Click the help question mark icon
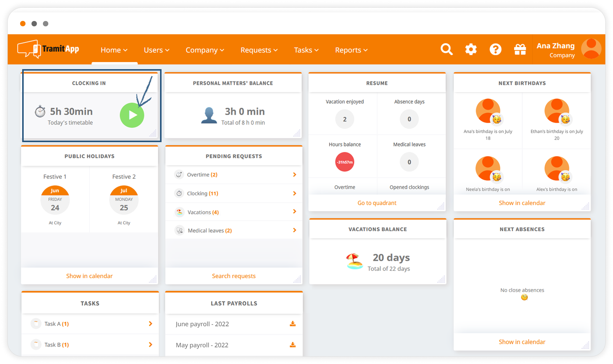The width and height of the screenshot is (613, 364). [x=495, y=49]
